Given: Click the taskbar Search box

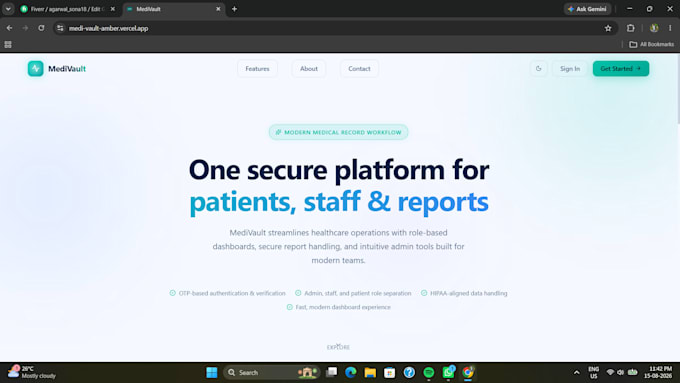Looking at the screenshot, I should 272,372.
